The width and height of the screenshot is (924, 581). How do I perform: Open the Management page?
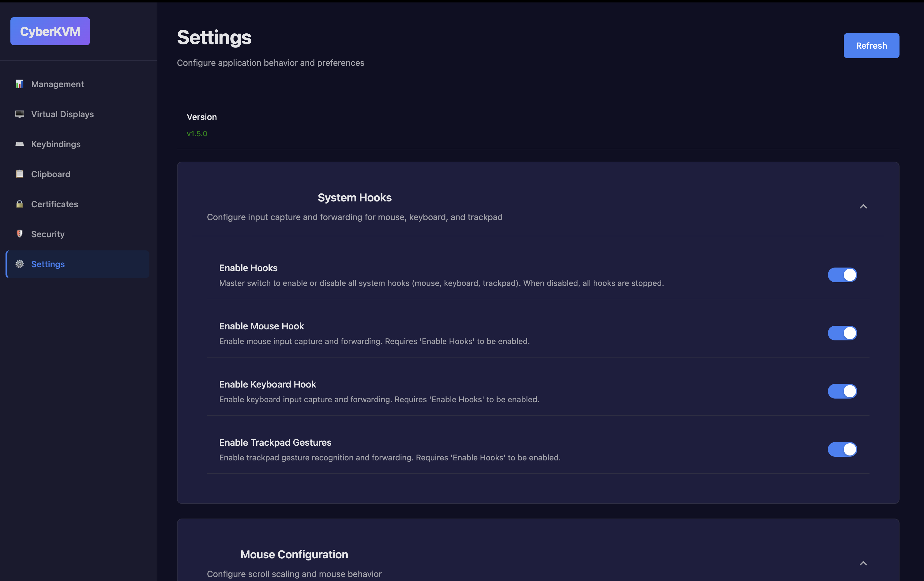tap(58, 84)
